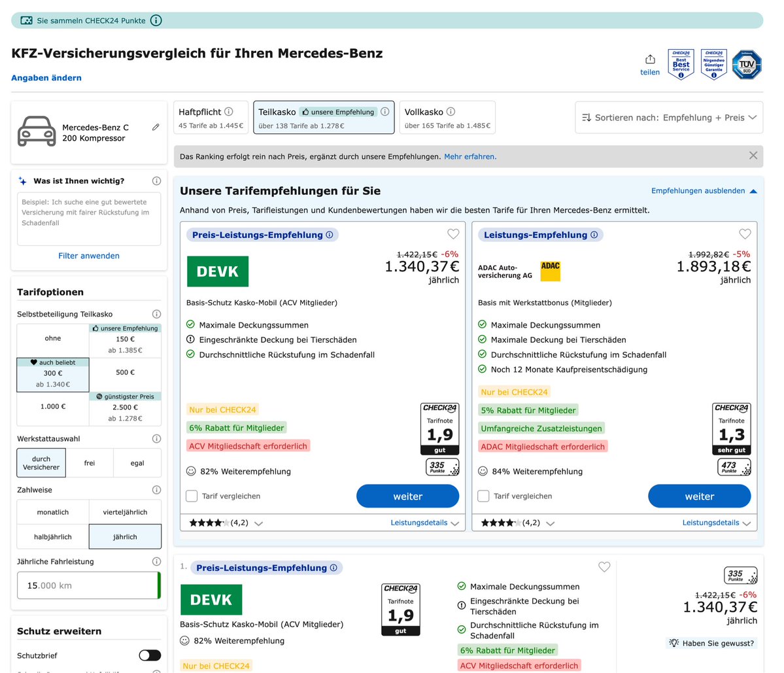Set Zahlweise to monatlich
784x673 pixels.
tap(53, 512)
